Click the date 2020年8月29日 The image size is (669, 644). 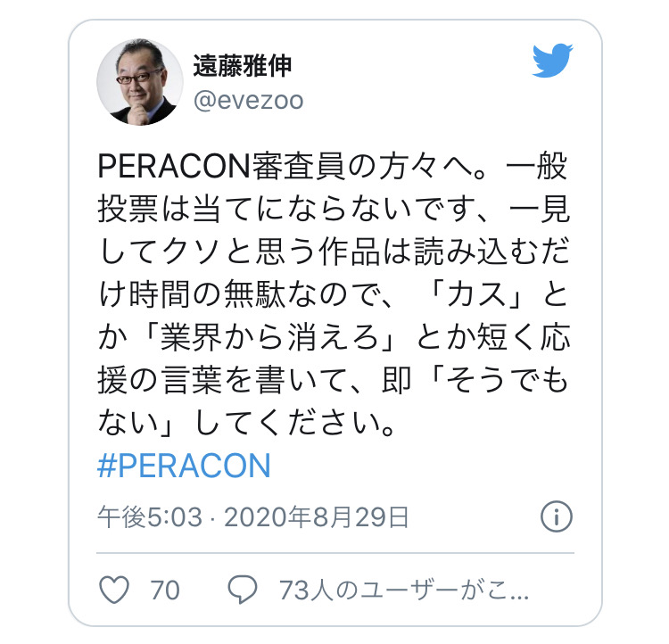(317, 516)
